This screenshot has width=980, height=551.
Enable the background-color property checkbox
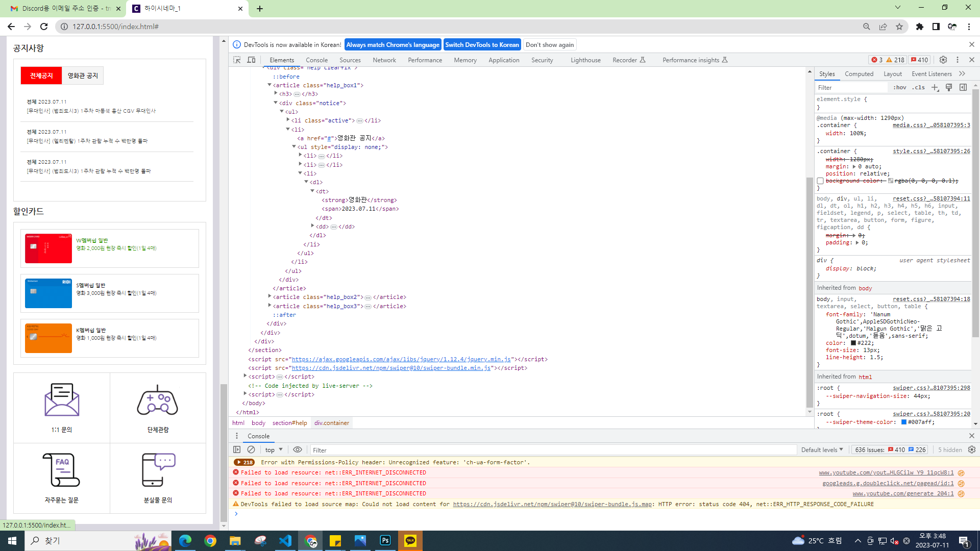pos(820,181)
